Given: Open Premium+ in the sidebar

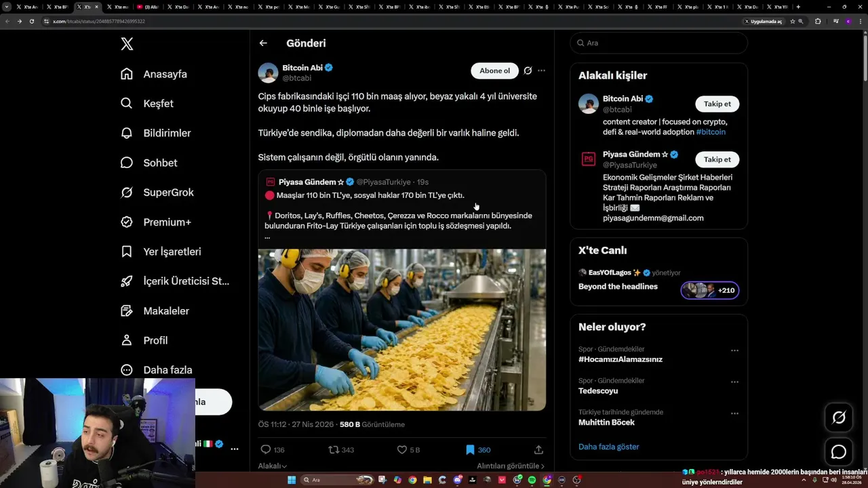Looking at the screenshot, I should tap(155, 222).
